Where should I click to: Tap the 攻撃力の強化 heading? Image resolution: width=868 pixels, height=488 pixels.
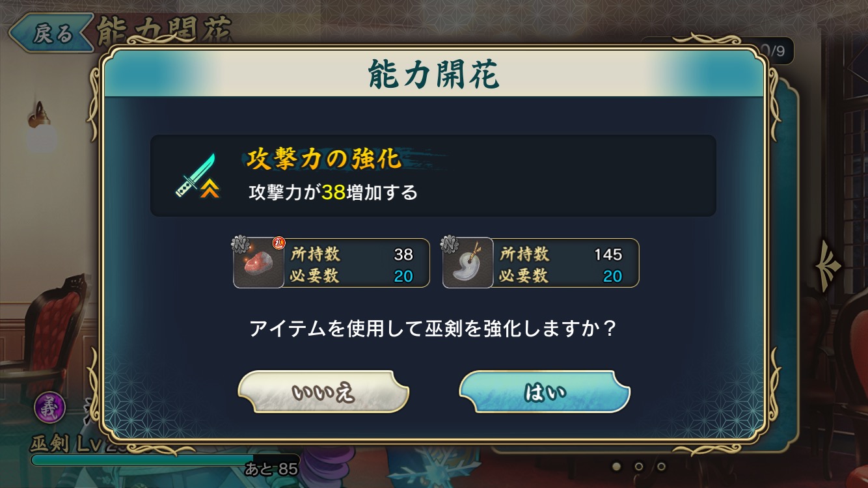tap(323, 158)
